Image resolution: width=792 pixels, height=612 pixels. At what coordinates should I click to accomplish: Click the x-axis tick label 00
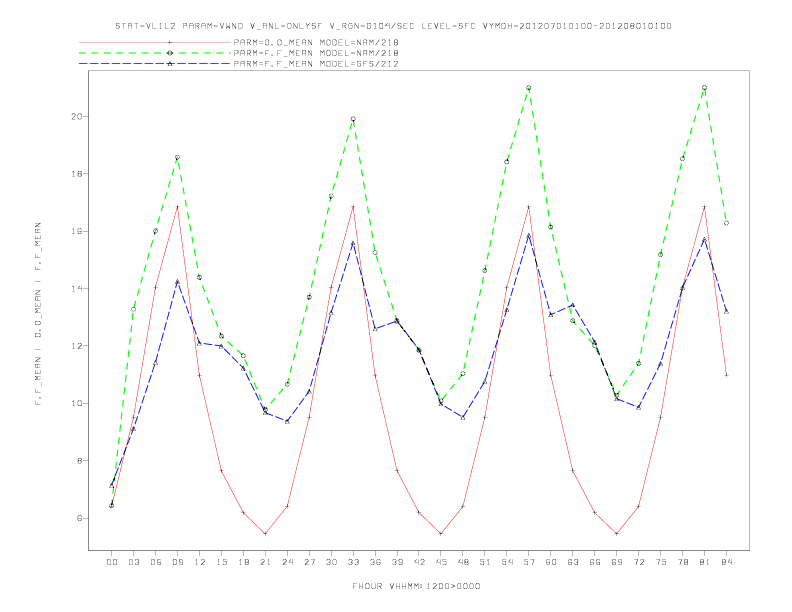click(112, 562)
